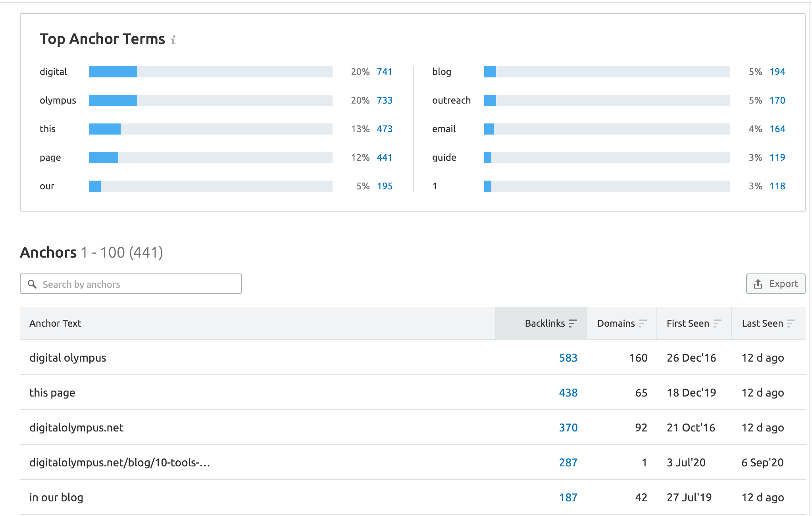
Task: Click the 42 domains value
Action: (641, 497)
